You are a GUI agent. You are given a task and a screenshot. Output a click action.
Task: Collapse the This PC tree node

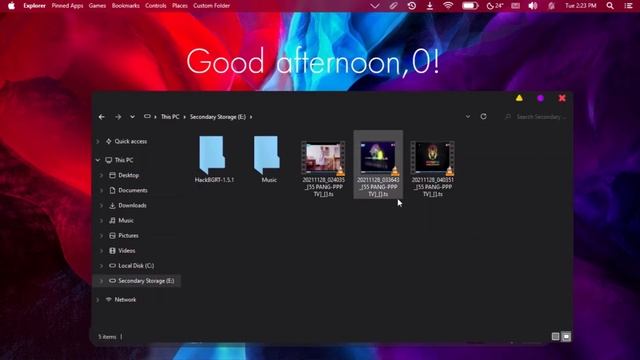(x=98, y=160)
